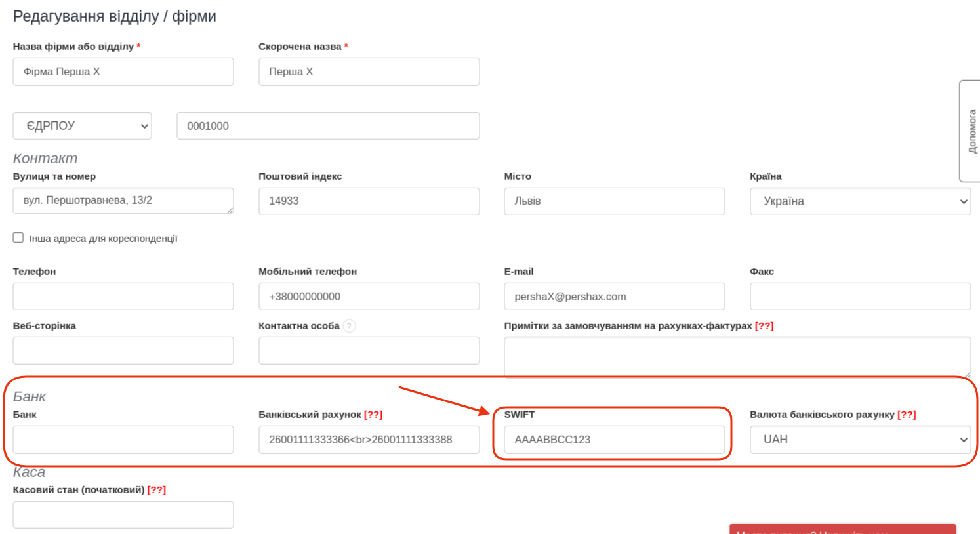Click [??] hint beside Примітки за замовчуванням
980x534 pixels.
click(x=764, y=326)
